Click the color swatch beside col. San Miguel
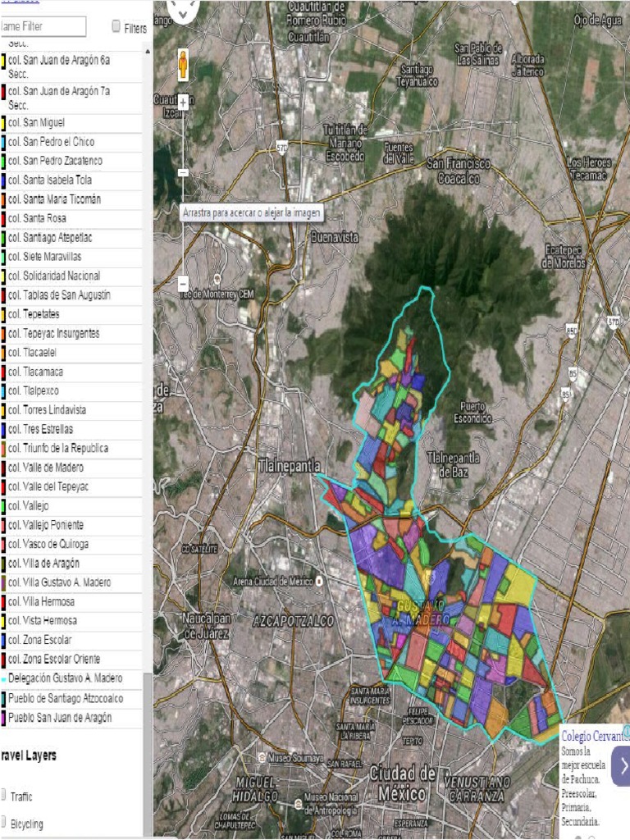The width and height of the screenshot is (630, 840). (x=2, y=123)
